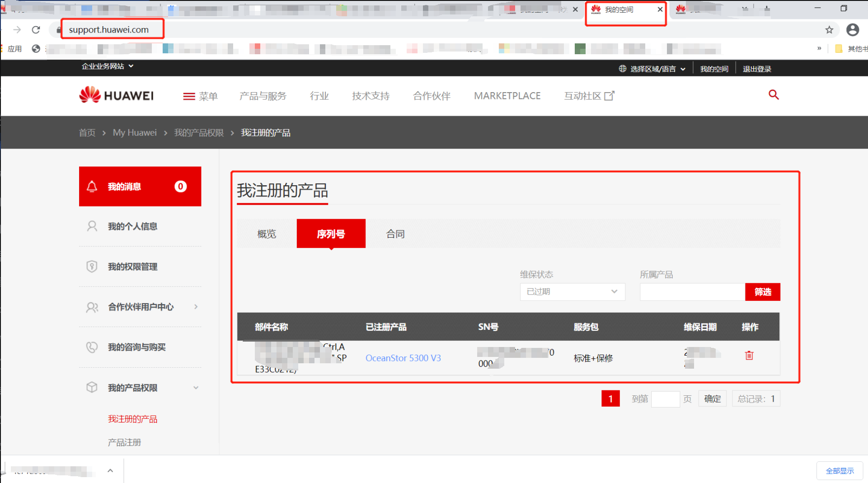868x483 pixels.
Task: Bookmark this page with the star icon
Action: pos(829,30)
